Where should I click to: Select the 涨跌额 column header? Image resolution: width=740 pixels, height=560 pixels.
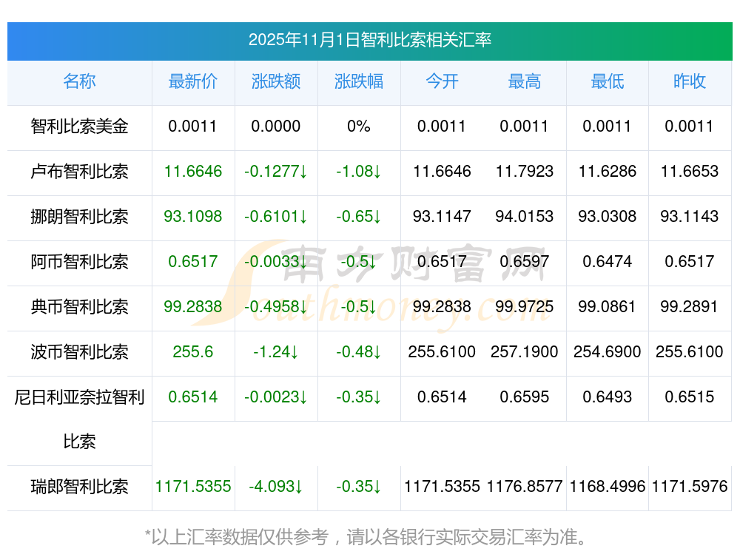click(276, 81)
